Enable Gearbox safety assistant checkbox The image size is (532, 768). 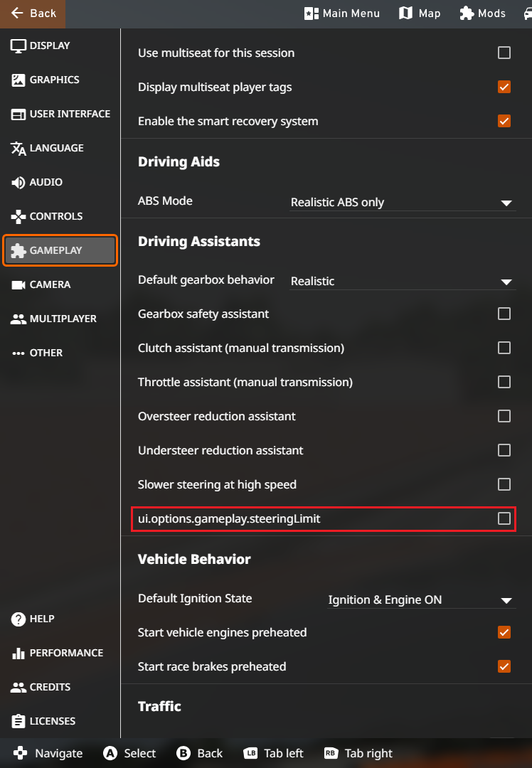click(x=504, y=314)
